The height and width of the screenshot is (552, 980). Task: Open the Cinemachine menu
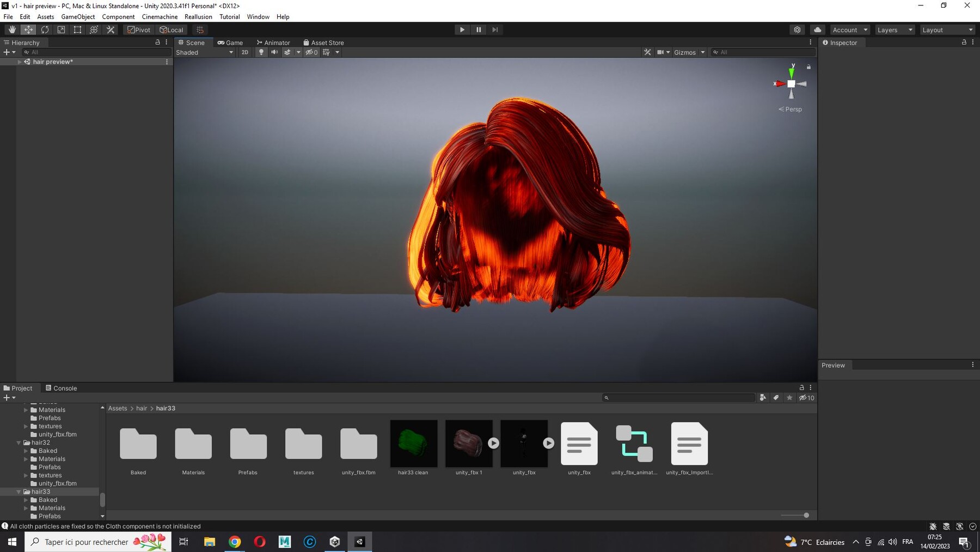160,17
